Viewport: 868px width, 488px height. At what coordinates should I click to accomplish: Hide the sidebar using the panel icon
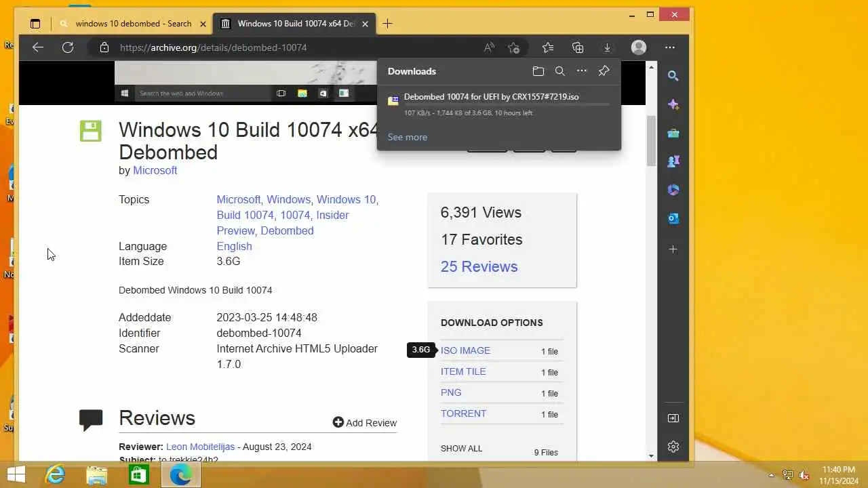[673, 418]
